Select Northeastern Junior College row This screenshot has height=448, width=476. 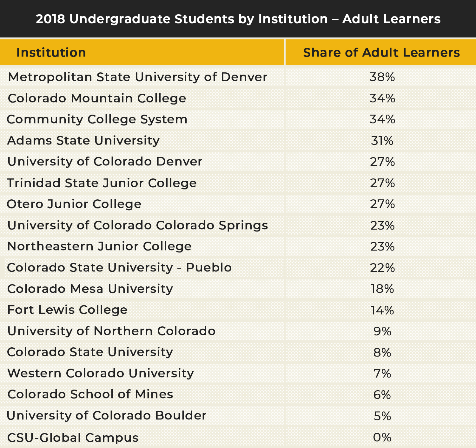click(238, 246)
